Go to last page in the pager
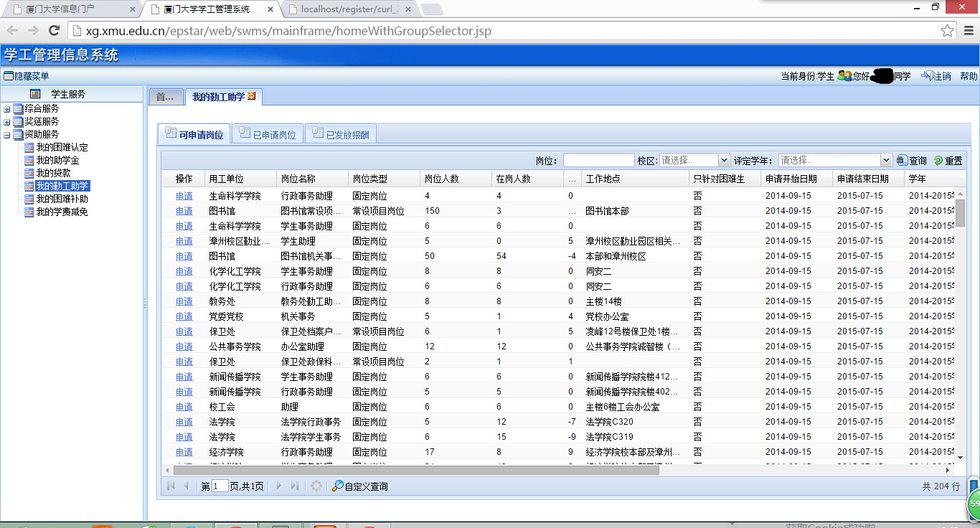The height and width of the screenshot is (528, 980). pos(295,486)
